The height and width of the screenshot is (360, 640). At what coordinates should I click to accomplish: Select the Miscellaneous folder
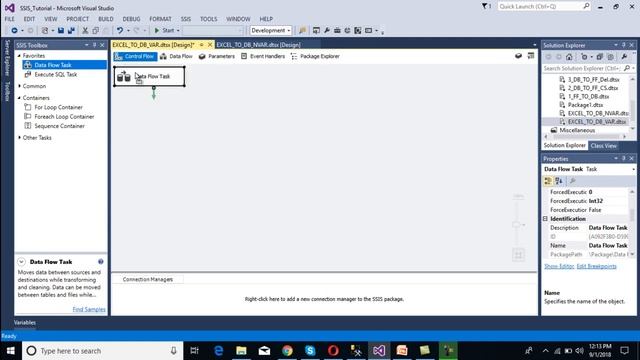coord(577,130)
